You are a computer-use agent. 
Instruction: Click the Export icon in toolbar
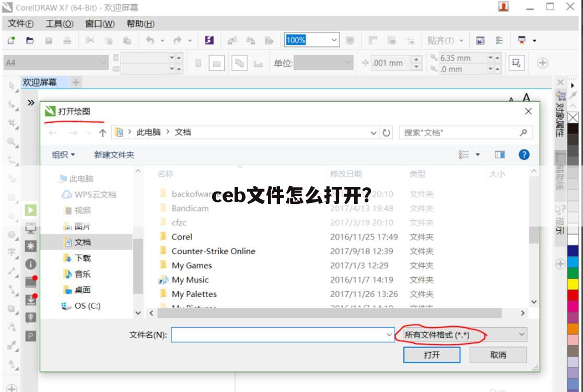coord(251,41)
